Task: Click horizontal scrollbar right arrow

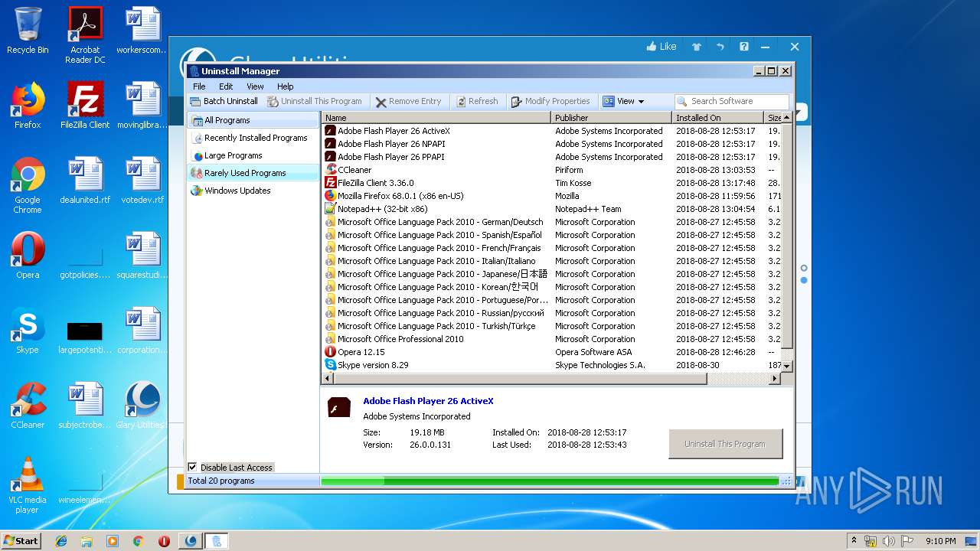Action: pyautogui.click(x=775, y=378)
